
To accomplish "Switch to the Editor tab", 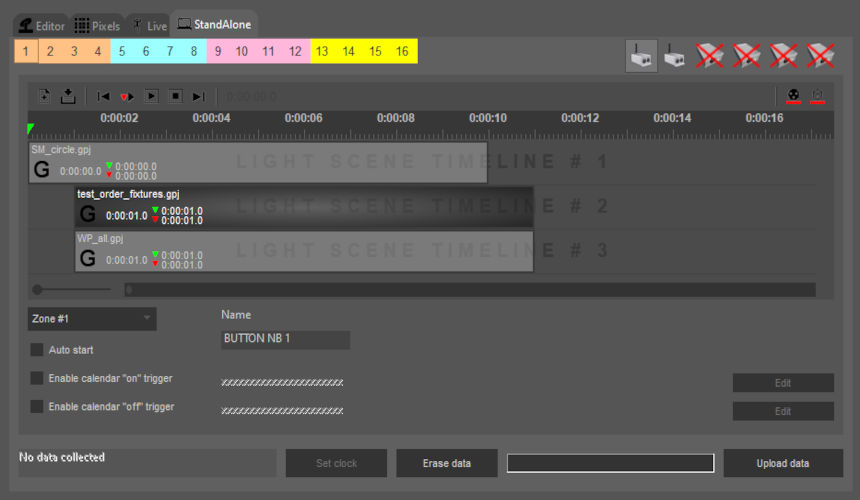I will coord(42,25).
